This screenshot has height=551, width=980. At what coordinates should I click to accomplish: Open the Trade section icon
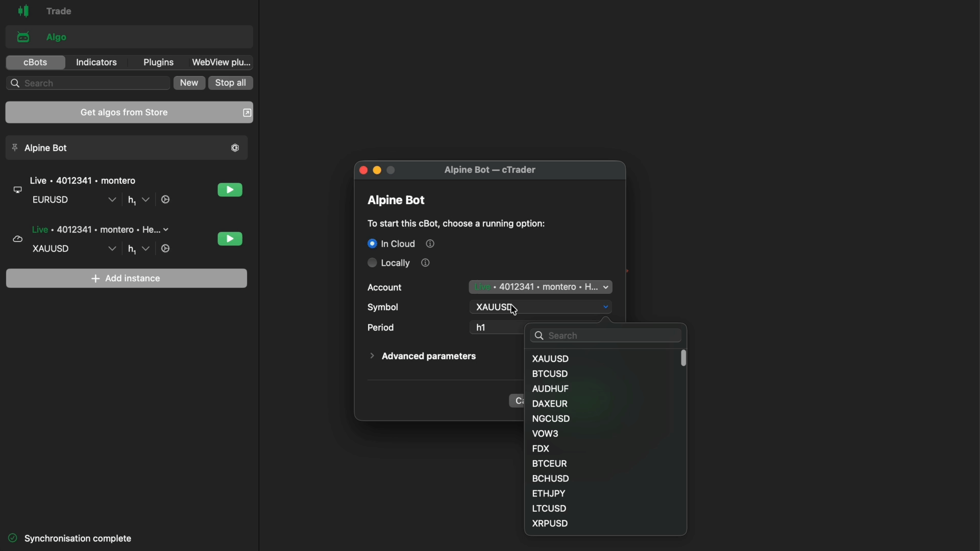click(x=23, y=11)
